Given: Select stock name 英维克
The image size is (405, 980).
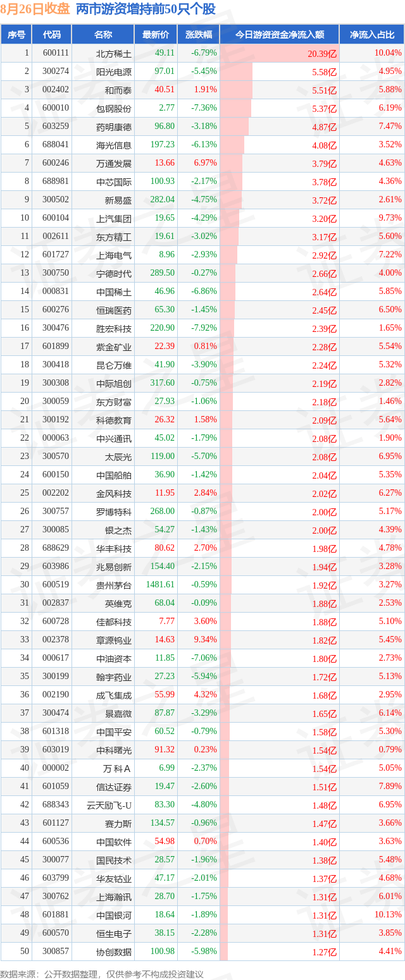Looking at the screenshot, I should point(118,604).
